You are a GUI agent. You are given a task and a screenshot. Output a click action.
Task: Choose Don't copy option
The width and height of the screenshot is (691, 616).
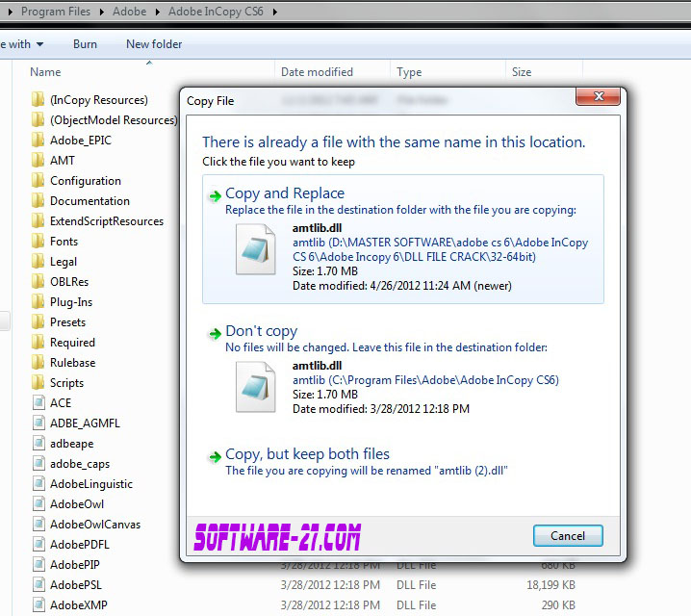point(403,370)
